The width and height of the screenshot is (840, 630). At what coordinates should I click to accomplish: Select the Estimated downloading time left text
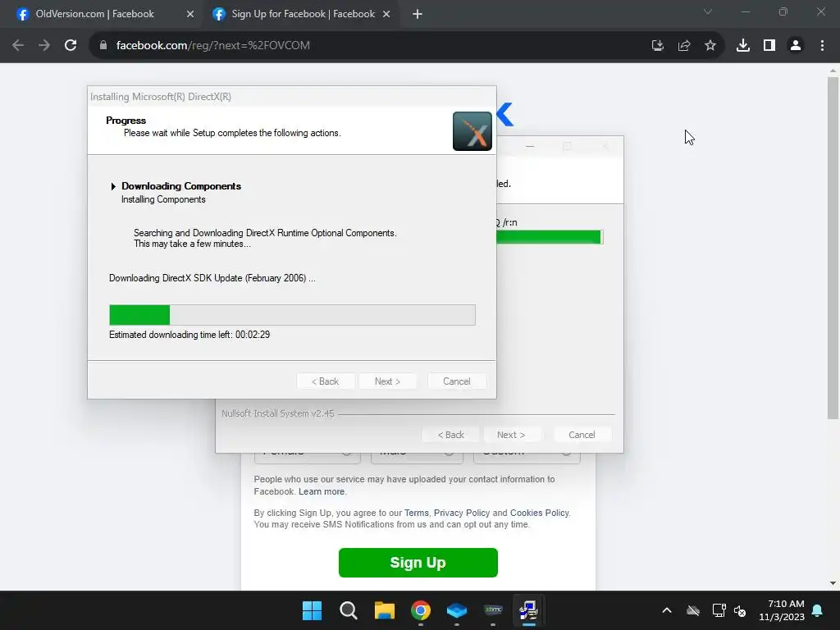coord(189,335)
